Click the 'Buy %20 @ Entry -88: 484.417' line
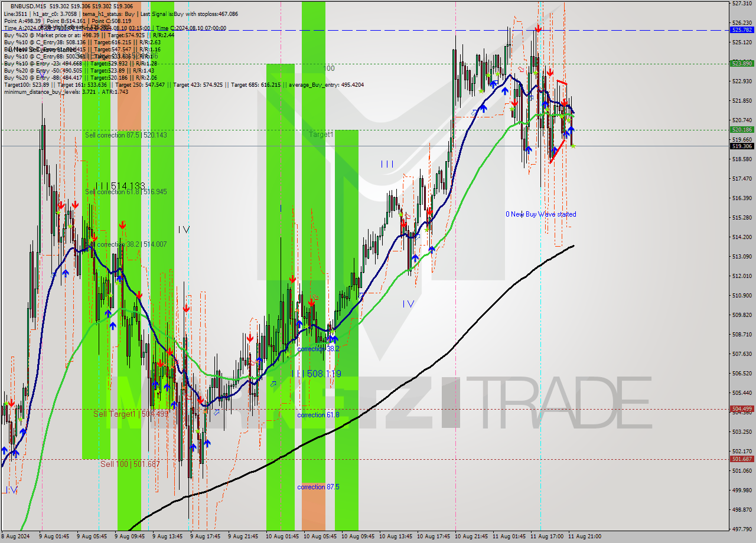The height and width of the screenshot is (543, 756). point(80,77)
